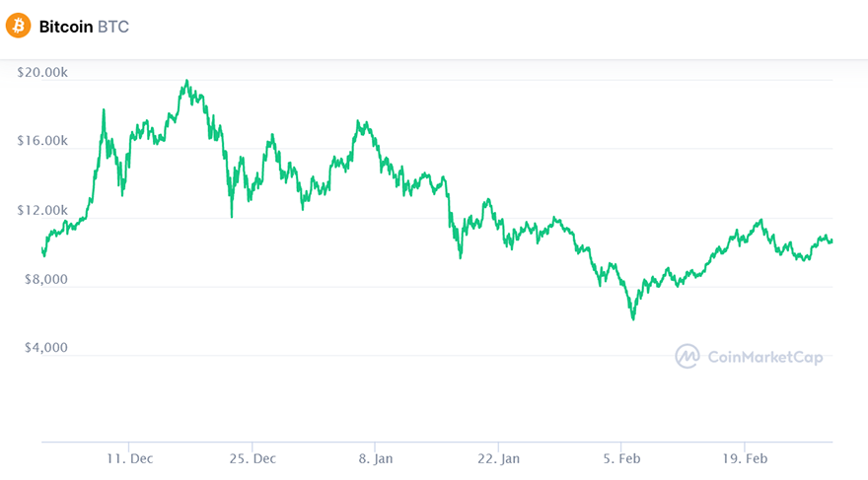Viewport: 868px width, 480px height.
Task: Select the $16.00k y-axis label
Action: (42, 141)
